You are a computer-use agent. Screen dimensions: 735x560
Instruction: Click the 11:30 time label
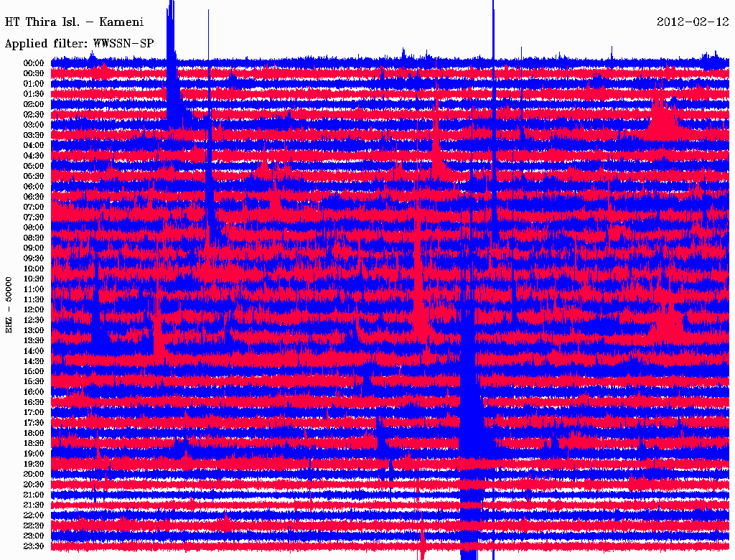tap(34, 299)
